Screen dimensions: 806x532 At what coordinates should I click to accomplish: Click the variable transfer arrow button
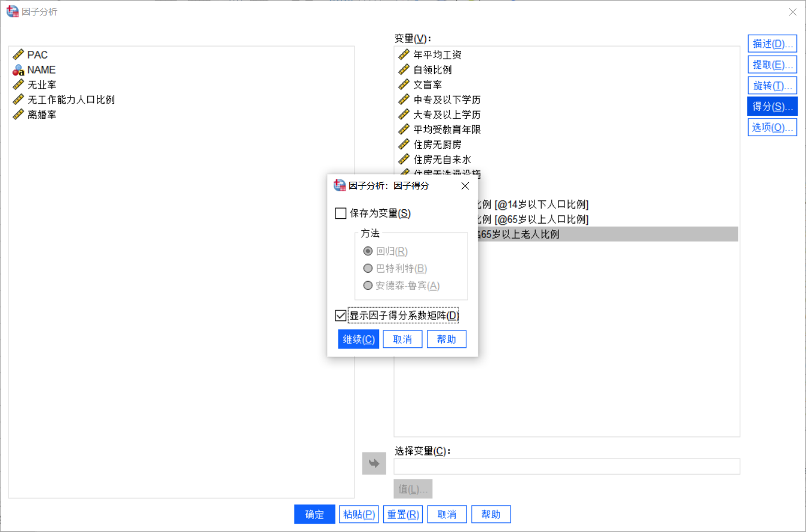coord(374,463)
